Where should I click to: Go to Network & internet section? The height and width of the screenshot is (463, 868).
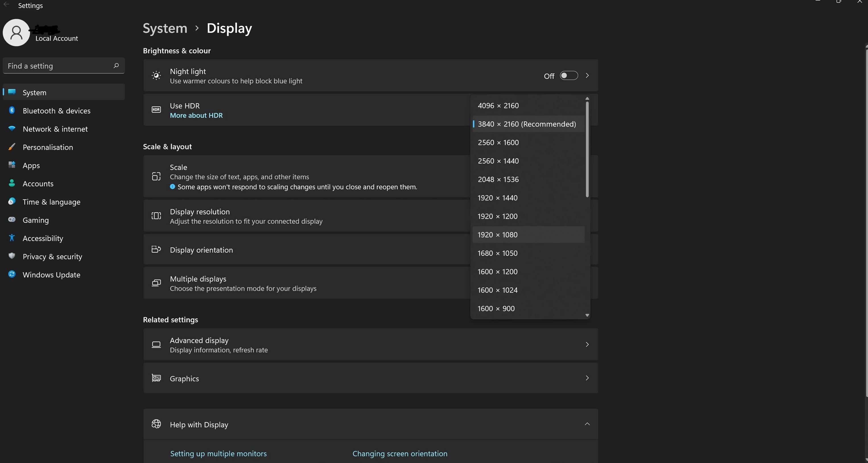pyautogui.click(x=55, y=129)
